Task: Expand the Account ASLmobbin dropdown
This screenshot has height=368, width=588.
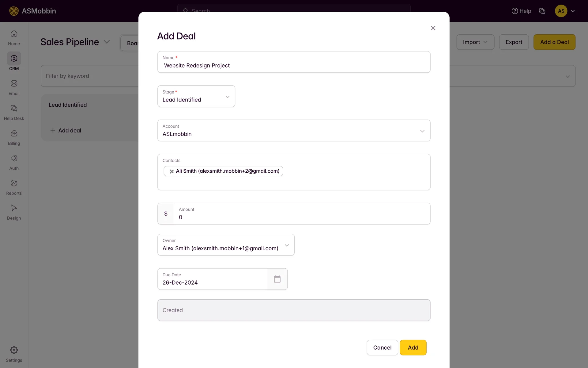Action: [x=293, y=131]
